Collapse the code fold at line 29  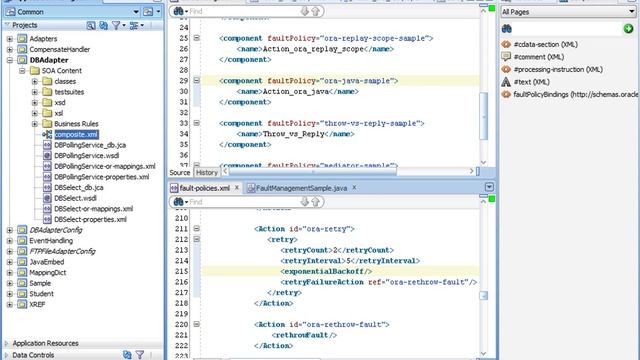[196, 80]
